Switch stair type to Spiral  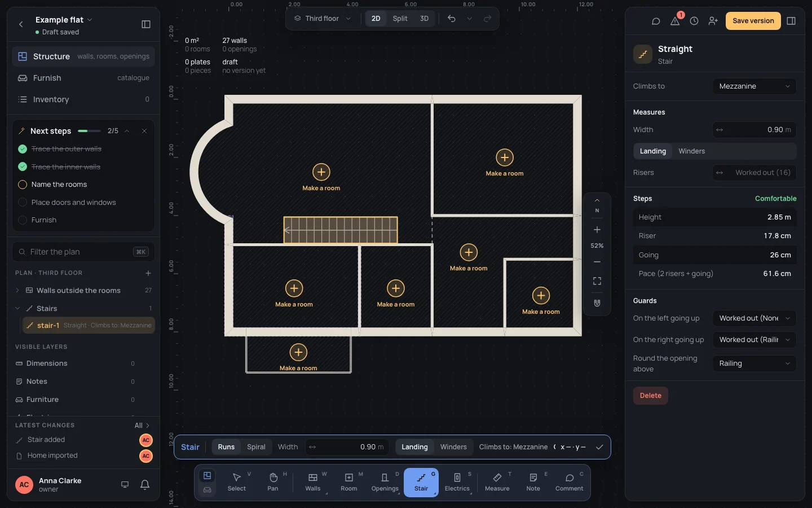[256, 447]
